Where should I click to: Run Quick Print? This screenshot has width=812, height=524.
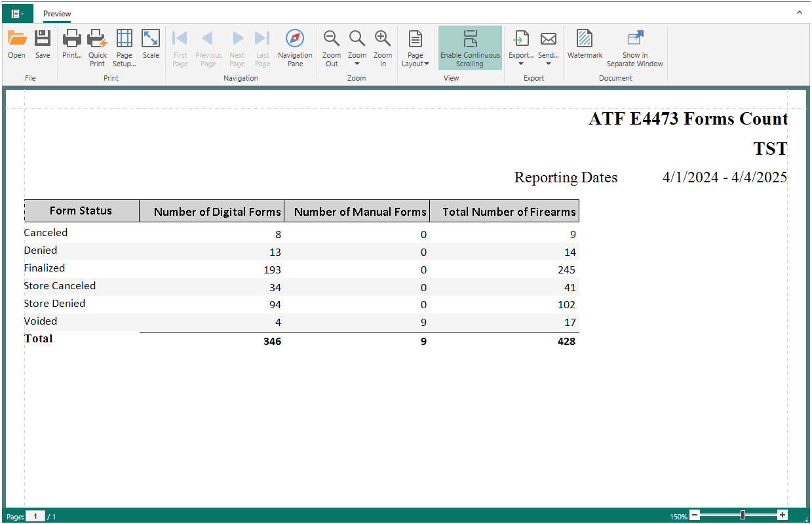[x=98, y=48]
